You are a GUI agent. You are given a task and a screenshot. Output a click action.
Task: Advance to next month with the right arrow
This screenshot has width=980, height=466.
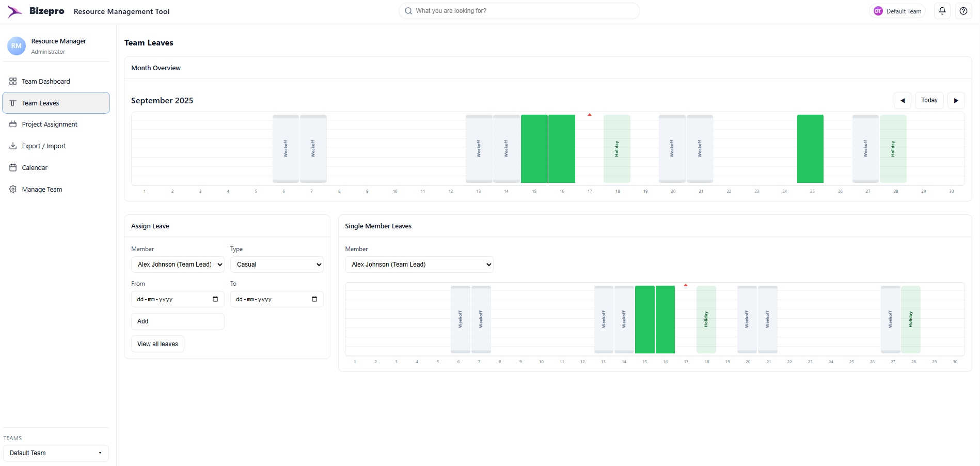[956, 100]
